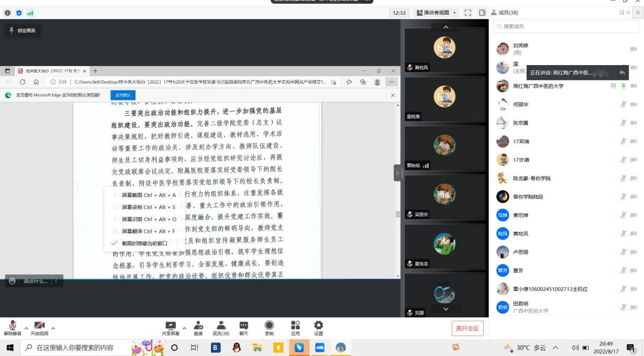
Task: Click the 搜索成员 search field
Action: click(x=564, y=26)
